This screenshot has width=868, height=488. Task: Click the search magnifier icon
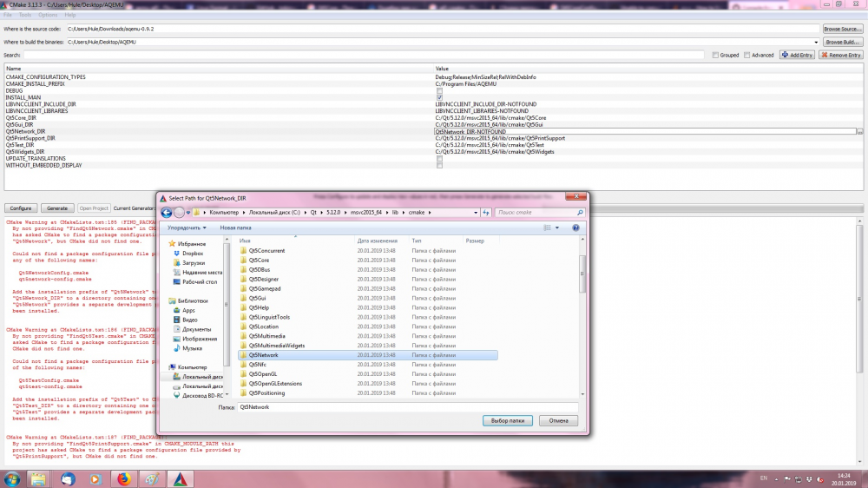click(580, 212)
